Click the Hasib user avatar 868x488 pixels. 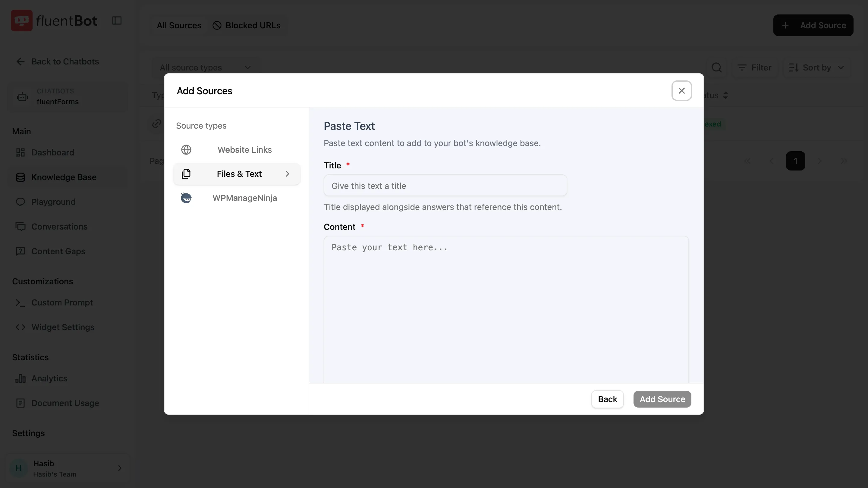(x=19, y=468)
